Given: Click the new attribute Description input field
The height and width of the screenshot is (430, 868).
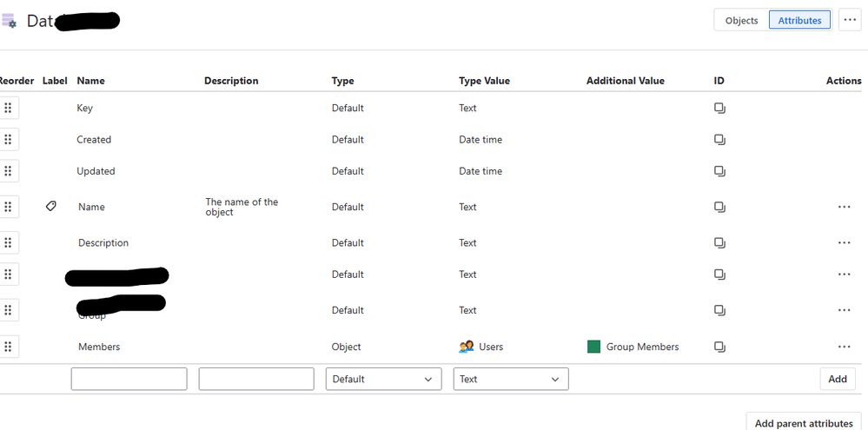Looking at the screenshot, I should click(256, 379).
